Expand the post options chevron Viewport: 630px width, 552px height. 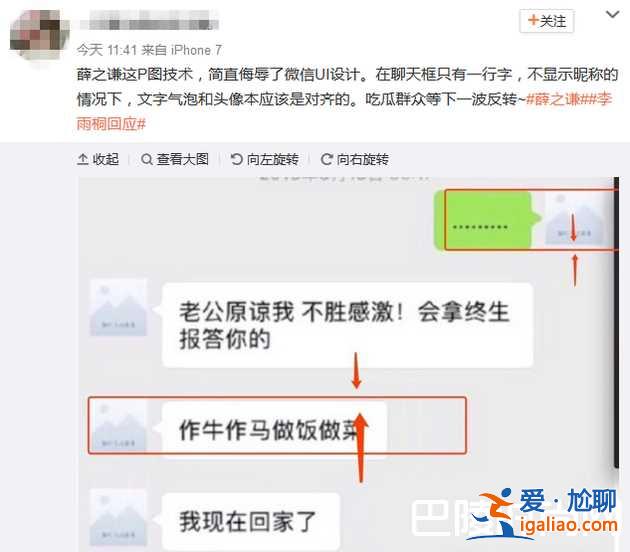(612, 15)
